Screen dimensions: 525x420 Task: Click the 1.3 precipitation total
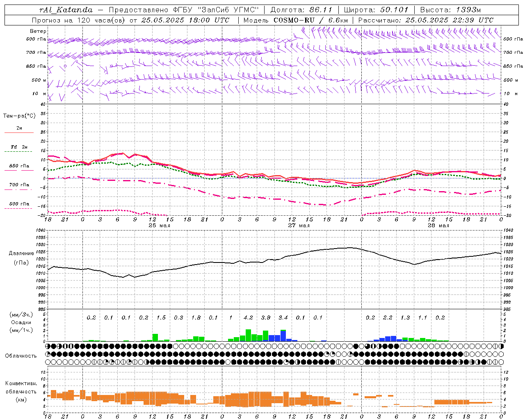405,317
